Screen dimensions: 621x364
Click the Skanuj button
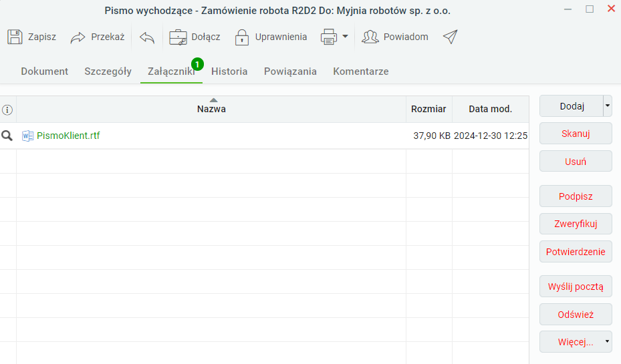coord(576,134)
